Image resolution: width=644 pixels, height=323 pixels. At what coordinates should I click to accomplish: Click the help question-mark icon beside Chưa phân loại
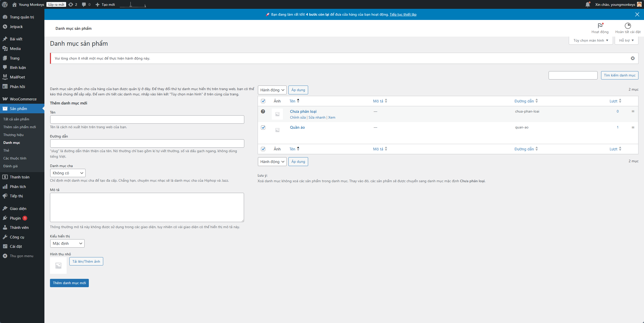[x=263, y=111]
